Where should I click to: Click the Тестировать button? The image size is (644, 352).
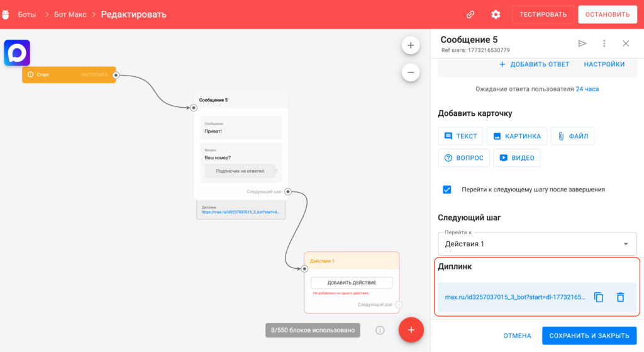click(543, 14)
